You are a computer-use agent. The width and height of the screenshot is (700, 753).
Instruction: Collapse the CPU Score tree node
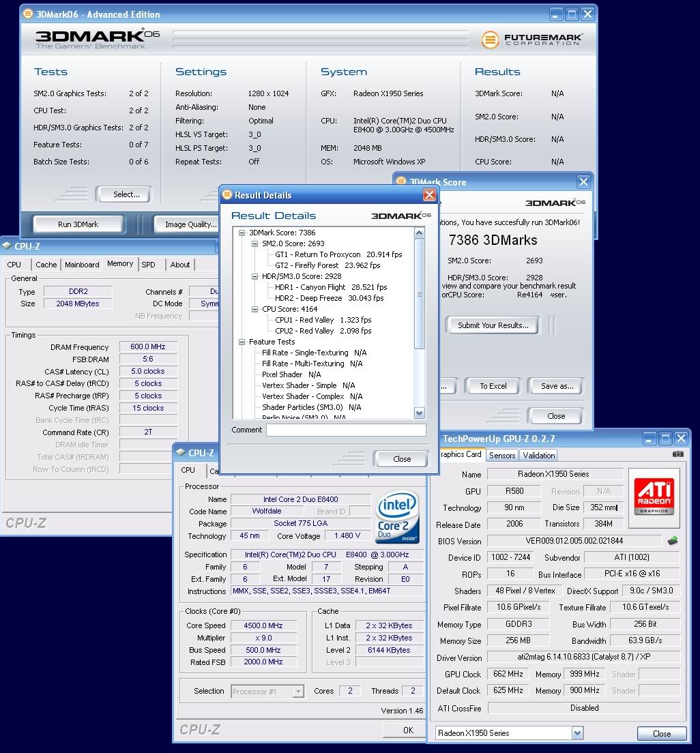point(255,309)
